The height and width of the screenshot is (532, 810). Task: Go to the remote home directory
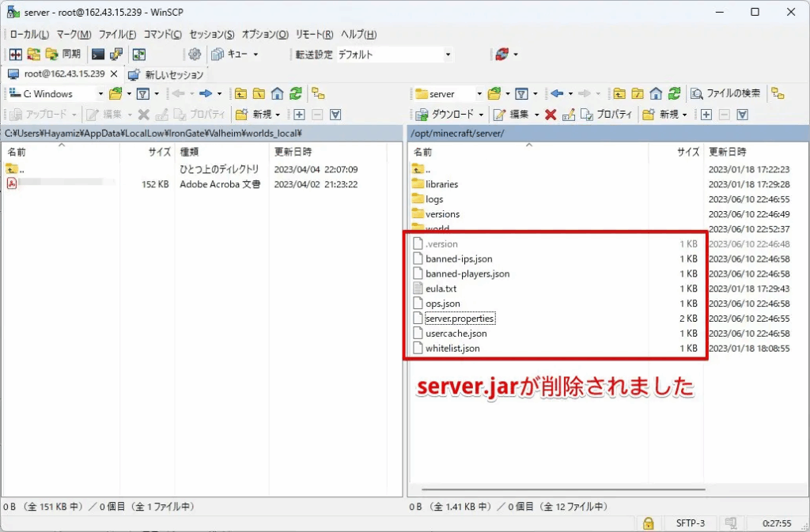[x=656, y=93]
